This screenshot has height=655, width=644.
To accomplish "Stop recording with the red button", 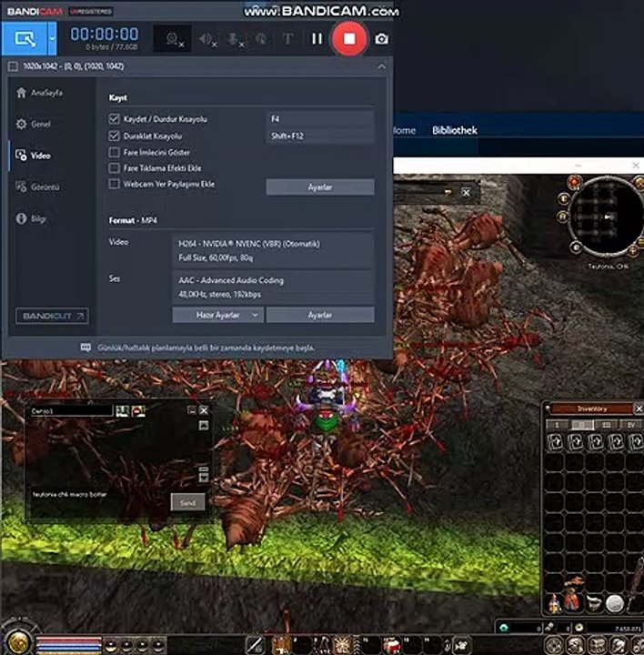I will [x=349, y=39].
